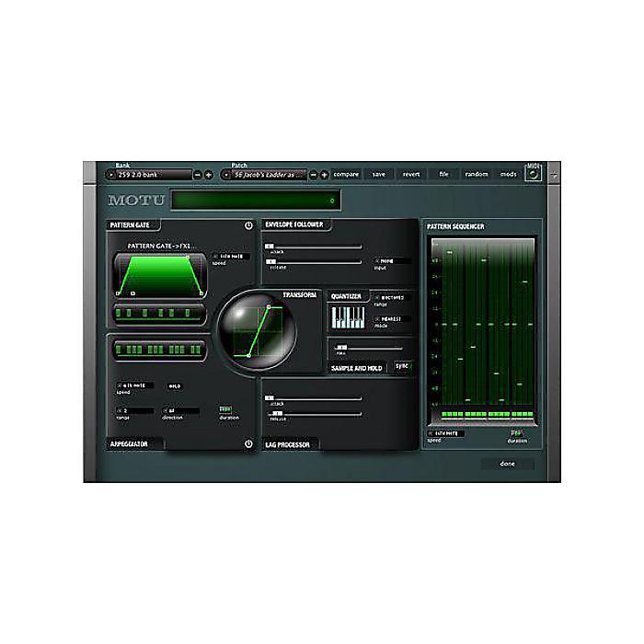Toggle the Arpeggiator hold button
644x644 pixels.
(175, 386)
